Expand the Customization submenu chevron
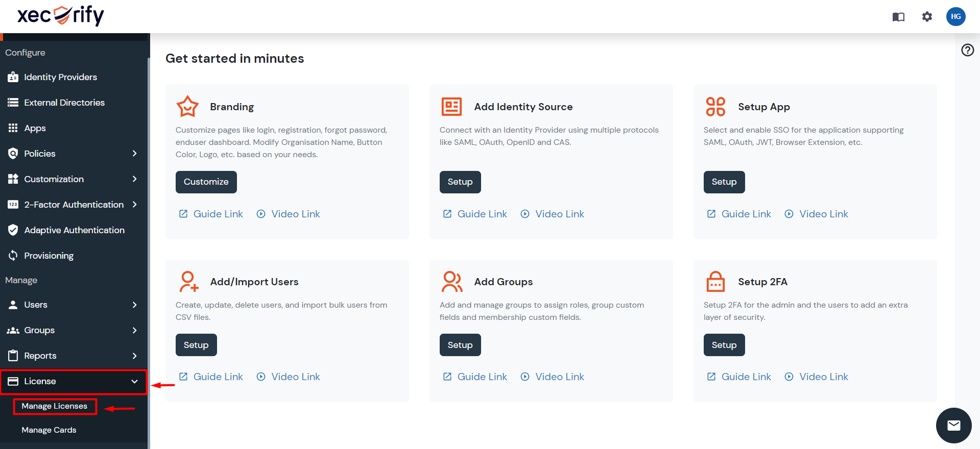Screen dimensions: 980x449 pyautogui.click(x=135, y=179)
